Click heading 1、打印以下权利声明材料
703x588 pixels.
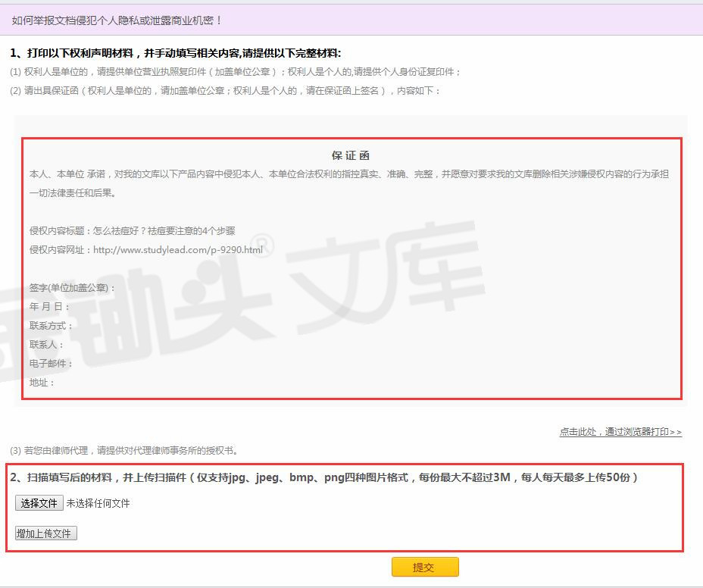(x=175, y=53)
